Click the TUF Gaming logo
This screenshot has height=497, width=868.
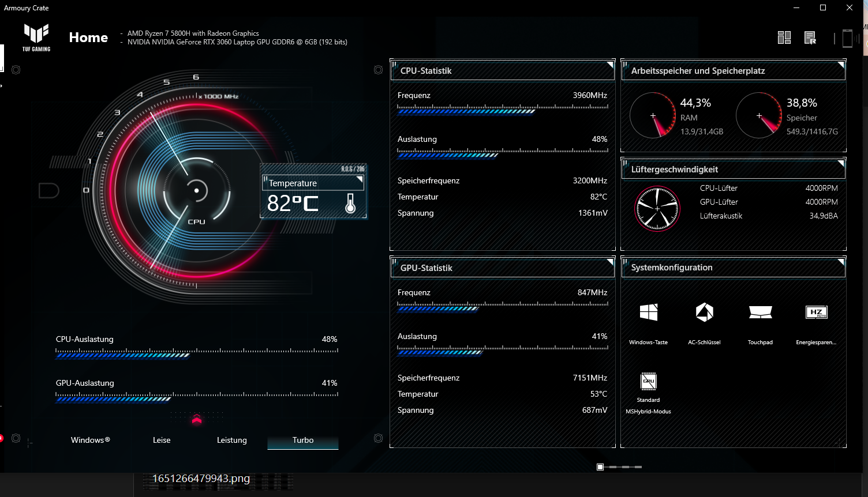[36, 37]
